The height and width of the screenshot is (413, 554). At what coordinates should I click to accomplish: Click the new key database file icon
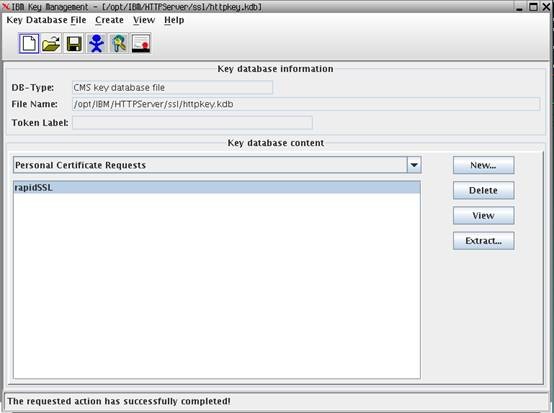point(29,43)
